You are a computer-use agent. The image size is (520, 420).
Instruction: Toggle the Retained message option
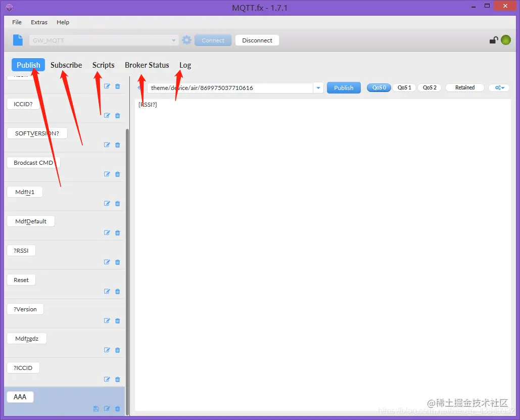[x=464, y=87]
